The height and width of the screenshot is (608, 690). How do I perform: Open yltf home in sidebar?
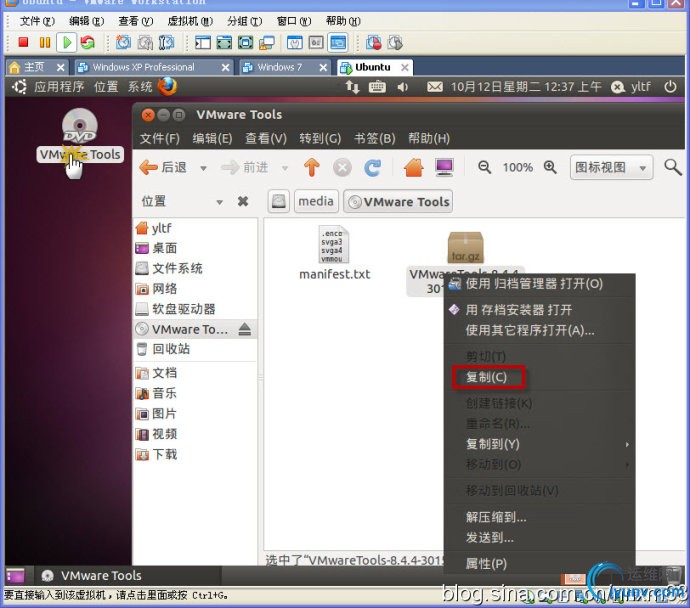click(195, 228)
